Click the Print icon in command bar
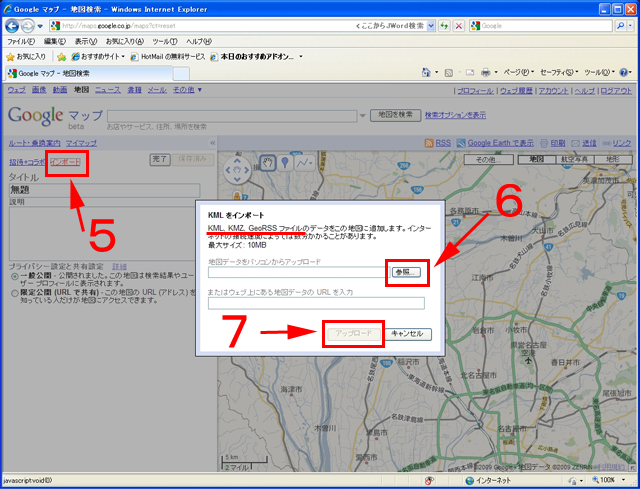Screen dimensions: 640x489 point(485,73)
